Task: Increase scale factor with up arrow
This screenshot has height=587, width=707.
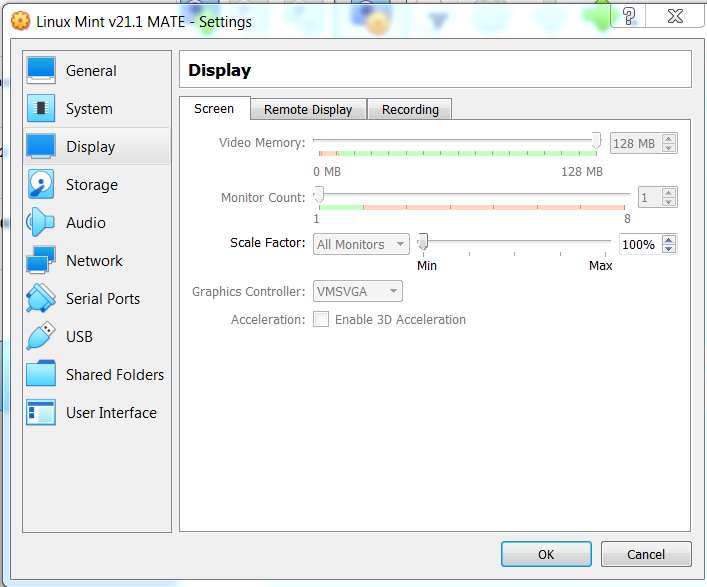Action: coord(669,240)
